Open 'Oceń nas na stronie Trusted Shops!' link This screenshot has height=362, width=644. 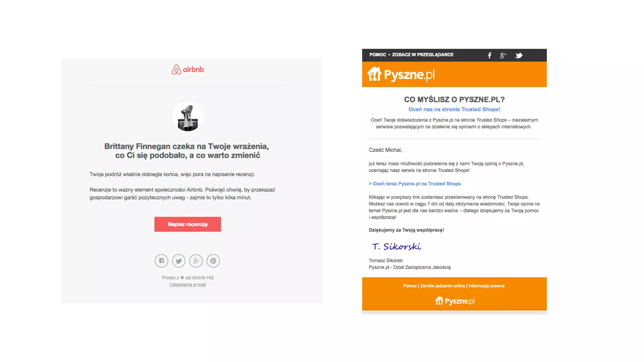454,109
